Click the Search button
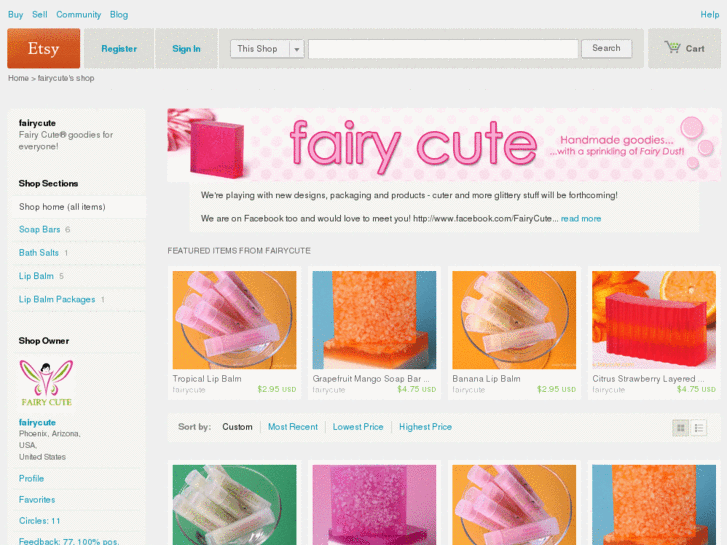The image size is (727, 545). point(606,48)
